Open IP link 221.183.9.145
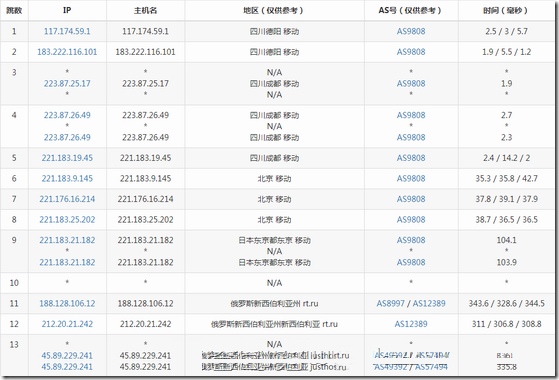The height and width of the screenshot is (380, 559). pyautogui.click(x=67, y=179)
